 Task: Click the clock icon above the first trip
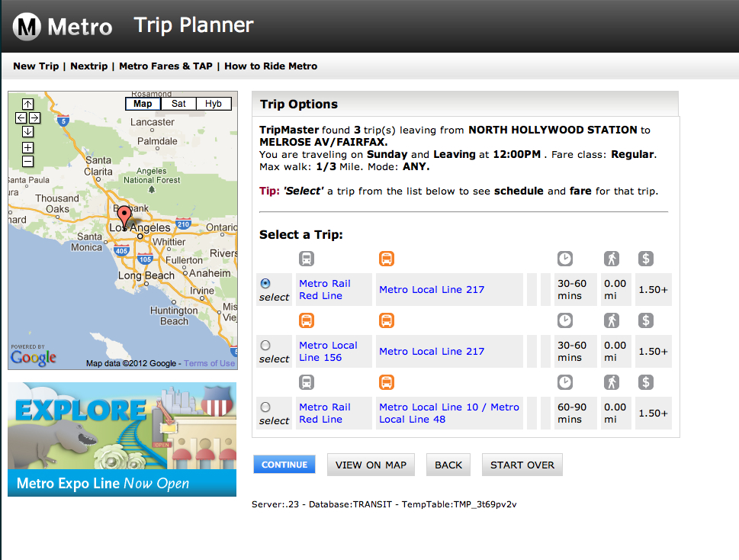tap(565, 259)
